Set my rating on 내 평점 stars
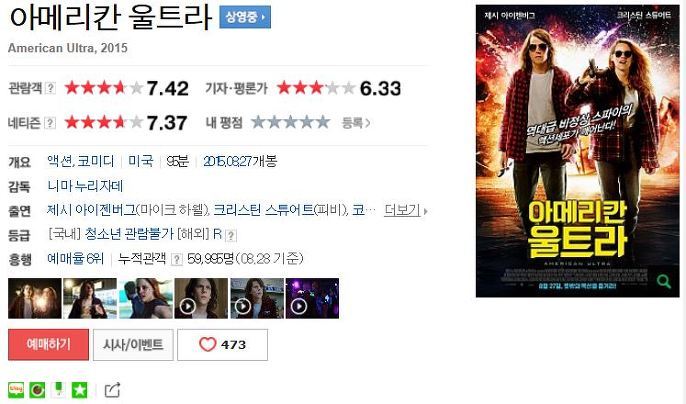Screen dimensions: 686x404 tap(290, 122)
